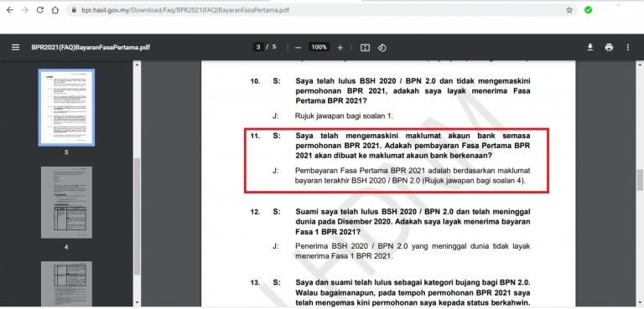Click question 11 text about akaun bank

click(413, 146)
